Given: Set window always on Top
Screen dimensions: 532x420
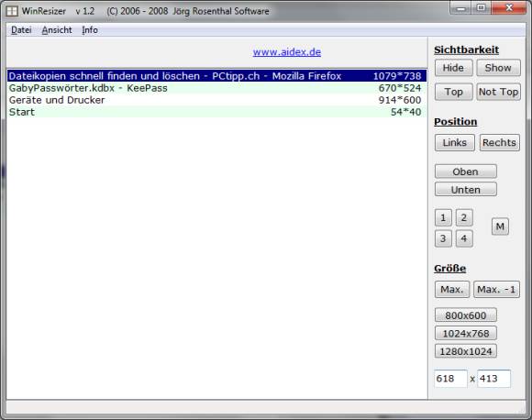Looking at the screenshot, I should (x=453, y=92).
